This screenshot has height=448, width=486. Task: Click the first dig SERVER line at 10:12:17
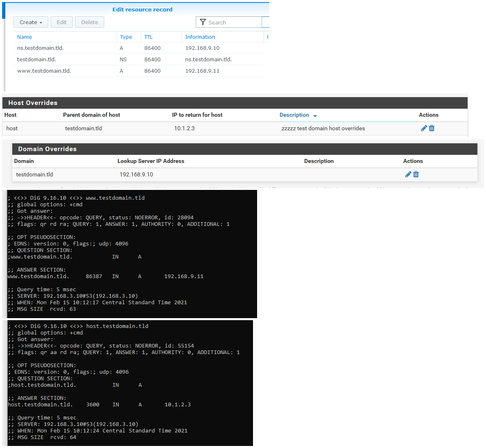click(73, 296)
